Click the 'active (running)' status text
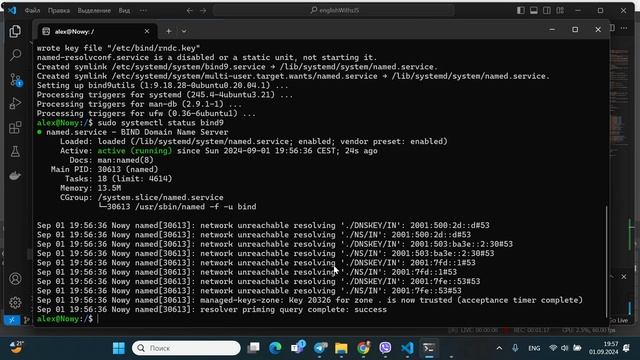The width and height of the screenshot is (640, 360). point(135,151)
